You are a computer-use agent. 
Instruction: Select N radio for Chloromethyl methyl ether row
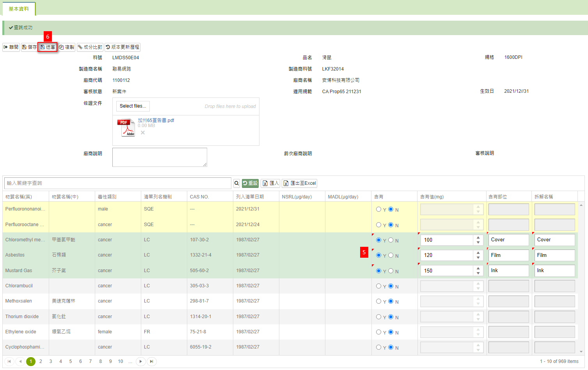(x=391, y=240)
